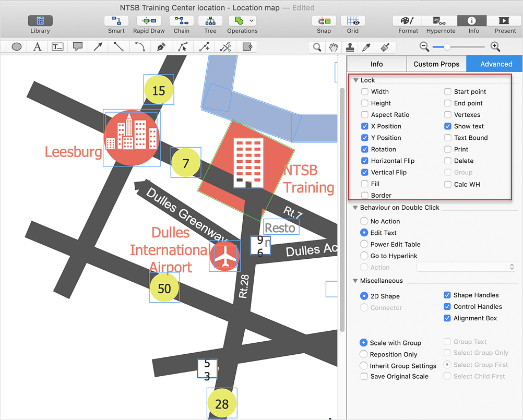Open the Library panel
523x420 pixels.
40,21
